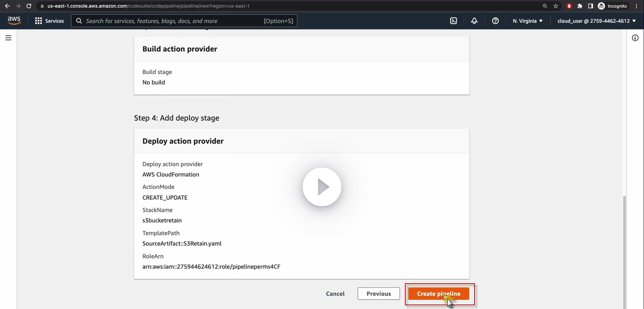Open the Services grid menu
Screen dimensions: 644x309
[49, 21]
